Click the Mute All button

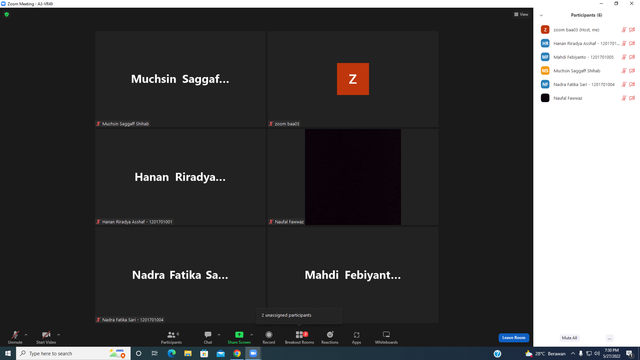(569, 338)
